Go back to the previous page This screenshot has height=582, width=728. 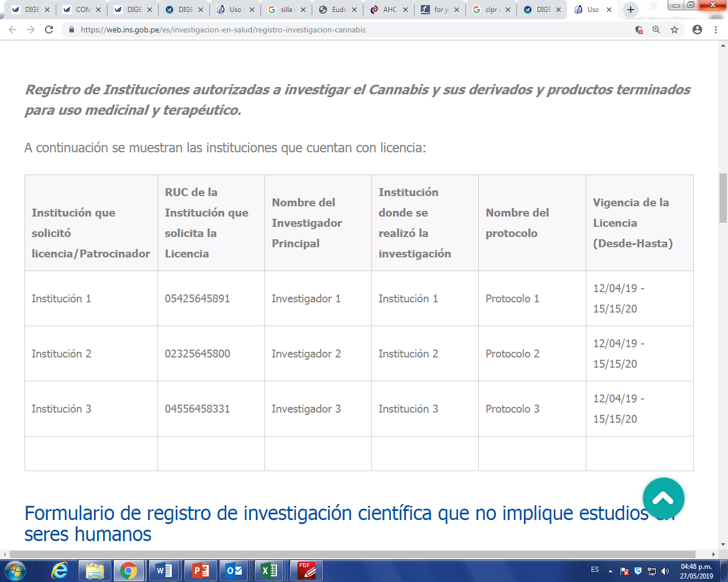[13, 30]
